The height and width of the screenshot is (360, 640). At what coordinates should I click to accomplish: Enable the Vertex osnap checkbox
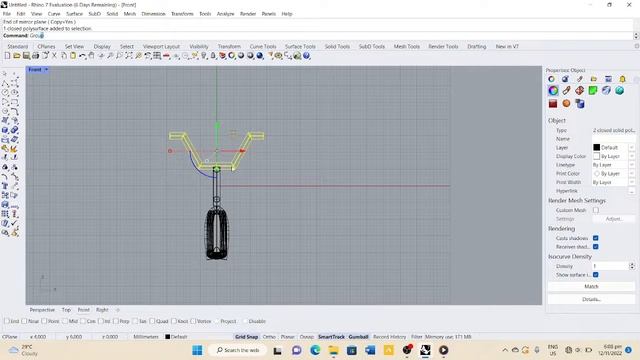[x=193, y=321]
